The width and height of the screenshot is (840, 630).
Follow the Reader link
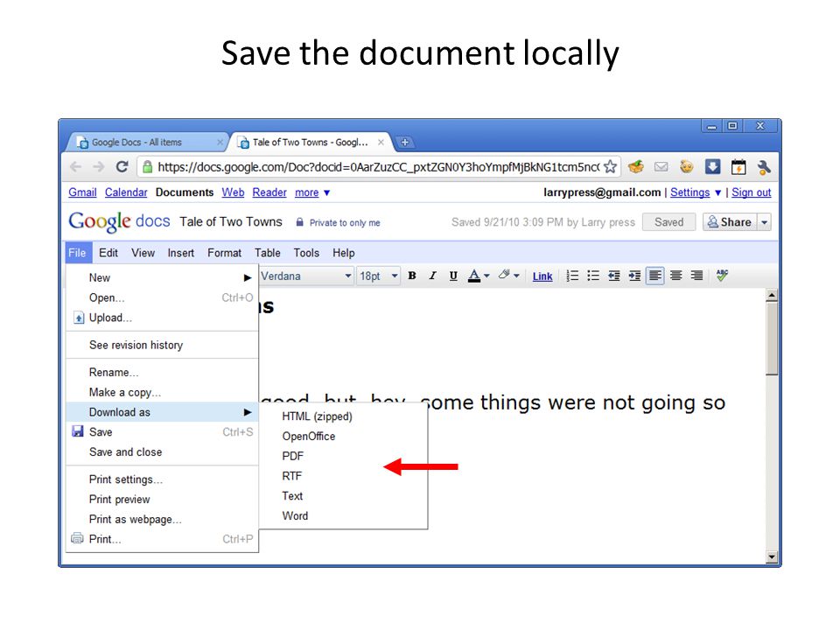click(x=269, y=192)
